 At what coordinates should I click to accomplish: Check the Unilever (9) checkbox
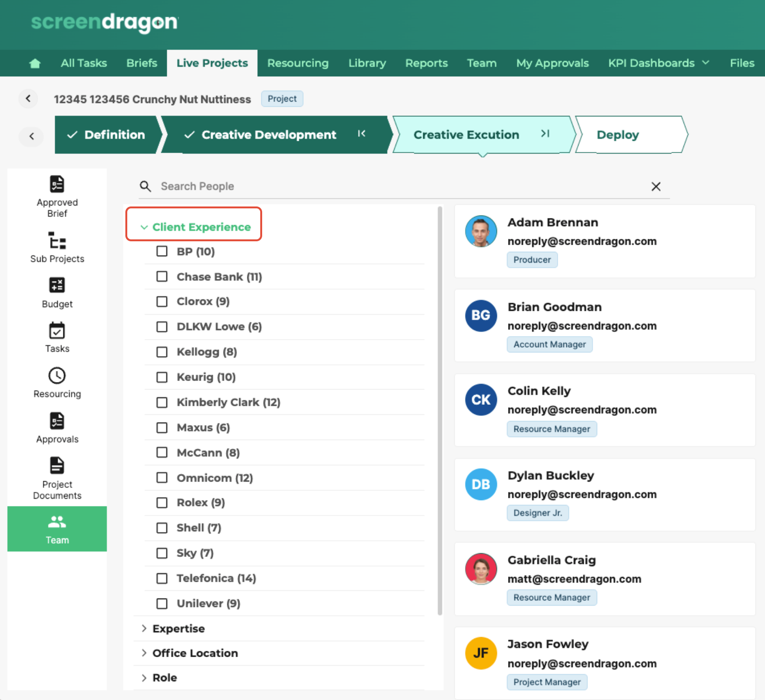(162, 604)
